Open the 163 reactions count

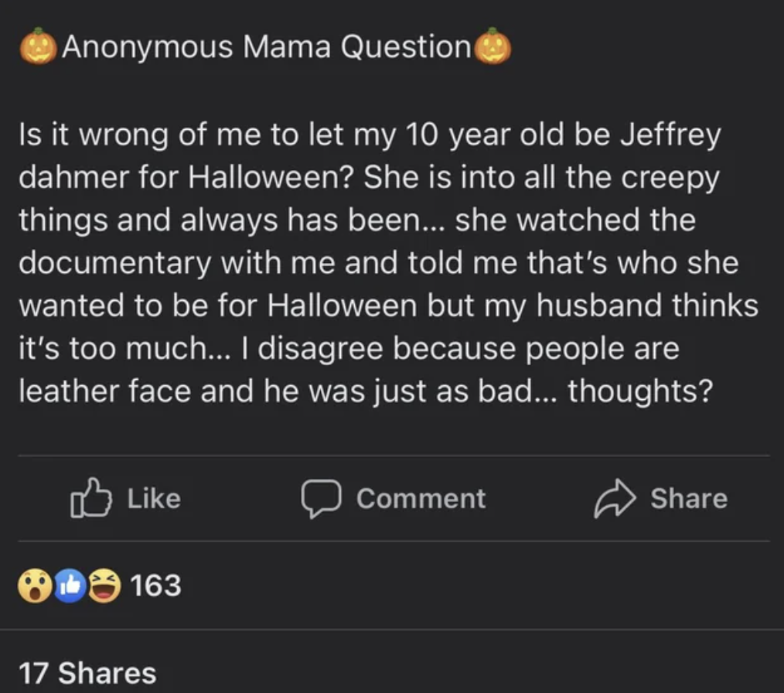(155, 585)
